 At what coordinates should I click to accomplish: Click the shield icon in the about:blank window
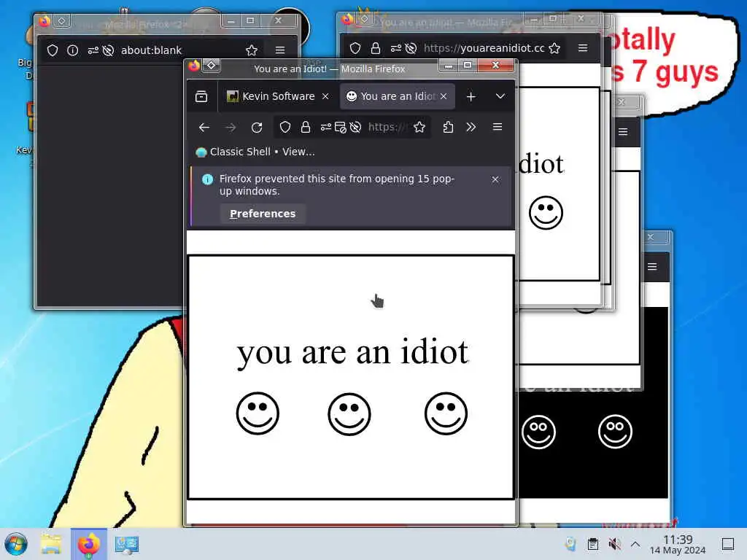point(53,50)
